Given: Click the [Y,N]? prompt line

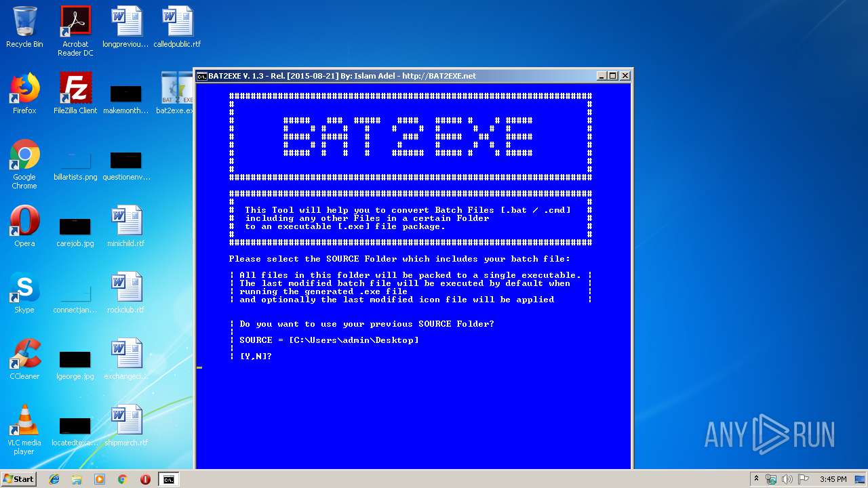Looking at the screenshot, I should click(x=256, y=357).
